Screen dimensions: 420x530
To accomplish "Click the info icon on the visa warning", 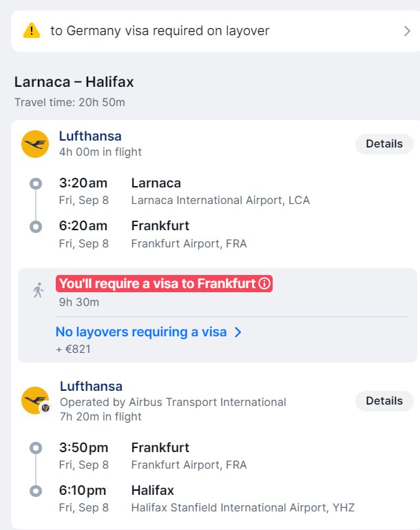I will (x=264, y=283).
